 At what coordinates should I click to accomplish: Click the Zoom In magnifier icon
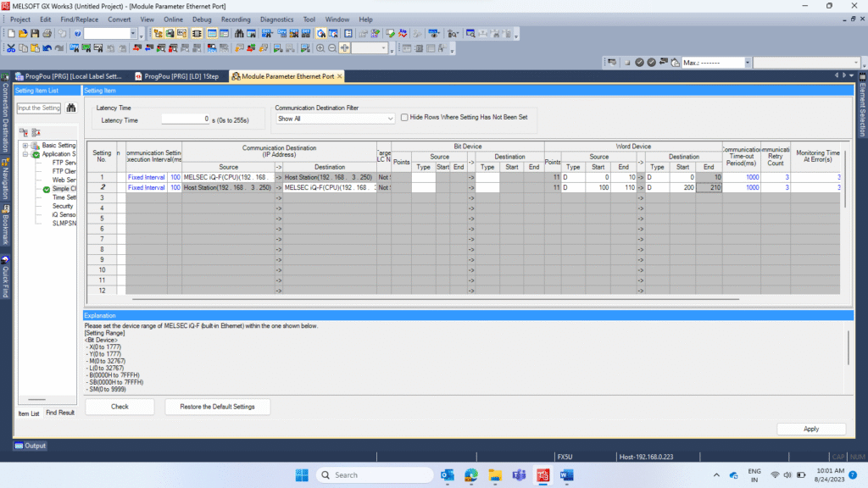(320, 48)
